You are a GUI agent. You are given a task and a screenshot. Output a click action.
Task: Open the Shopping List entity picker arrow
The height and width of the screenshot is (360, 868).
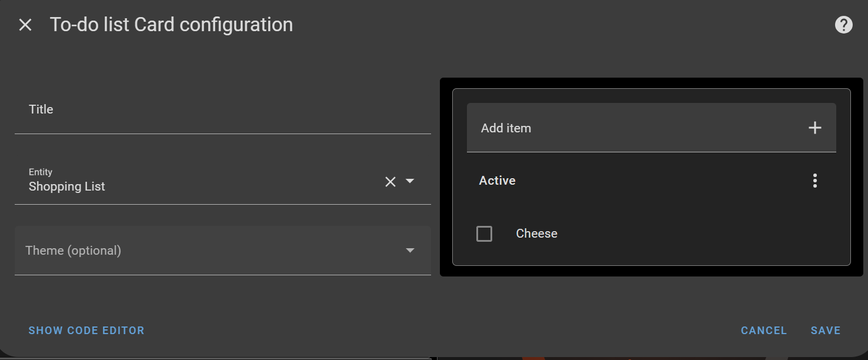(x=410, y=182)
